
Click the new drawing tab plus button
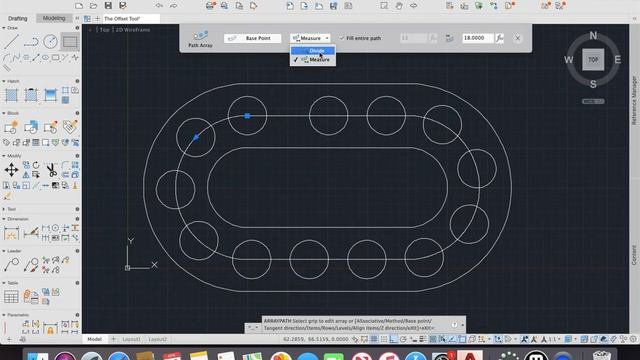97,18
